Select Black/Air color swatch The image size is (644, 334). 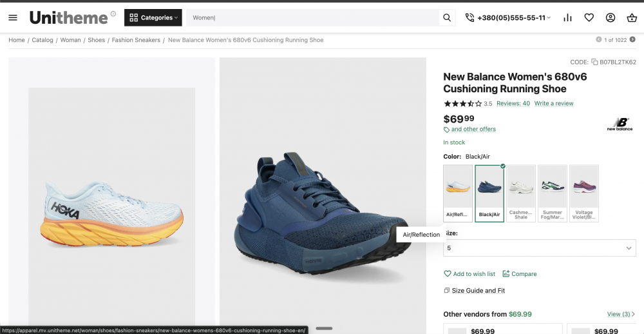(489, 193)
